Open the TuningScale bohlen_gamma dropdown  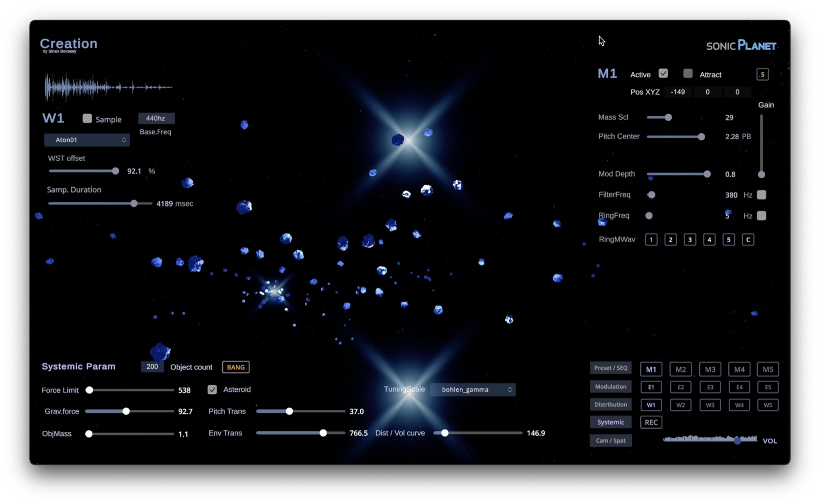coord(473,390)
